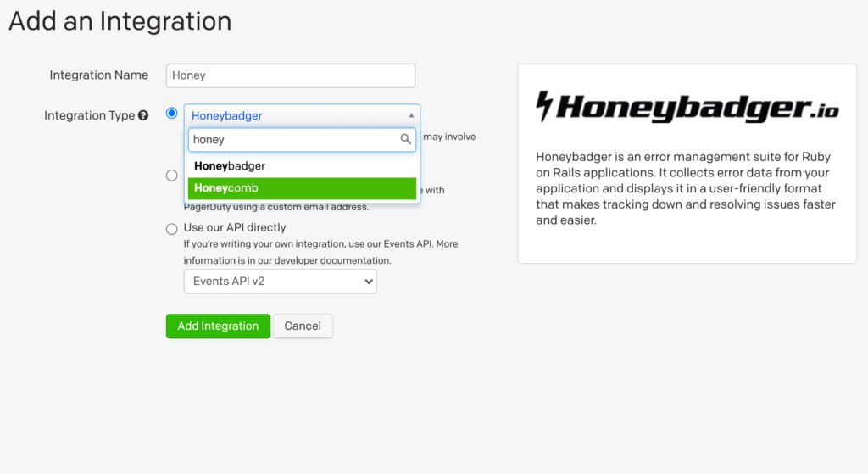Click the 'Integration Name' field label
The image size is (868, 474).
coord(98,75)
